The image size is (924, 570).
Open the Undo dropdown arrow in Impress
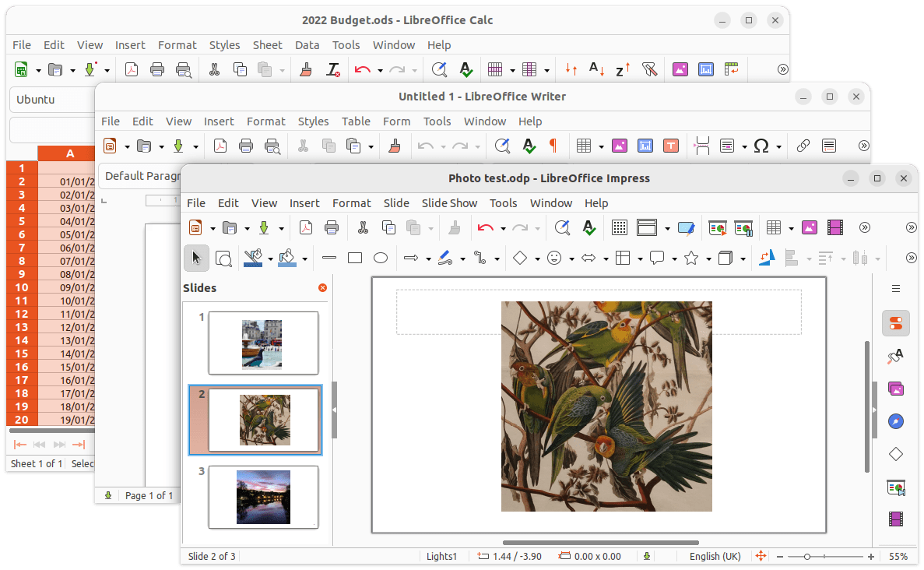tap(503, 229)
